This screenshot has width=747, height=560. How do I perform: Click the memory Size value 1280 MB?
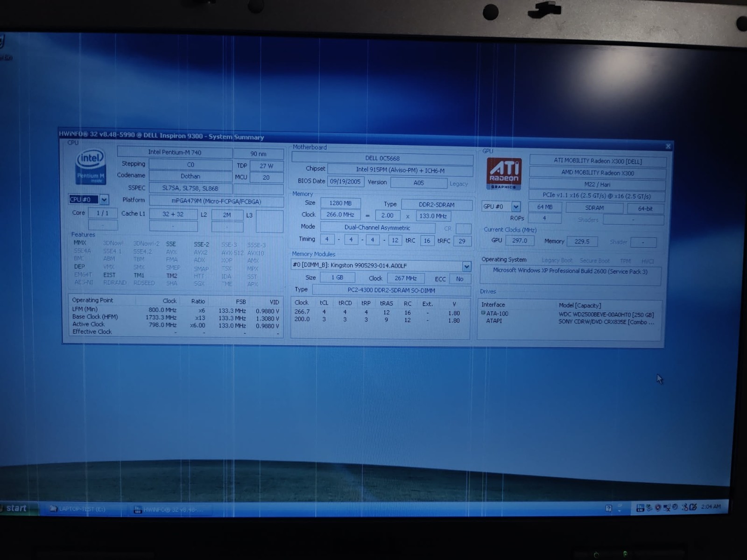(x=340, y=203)
